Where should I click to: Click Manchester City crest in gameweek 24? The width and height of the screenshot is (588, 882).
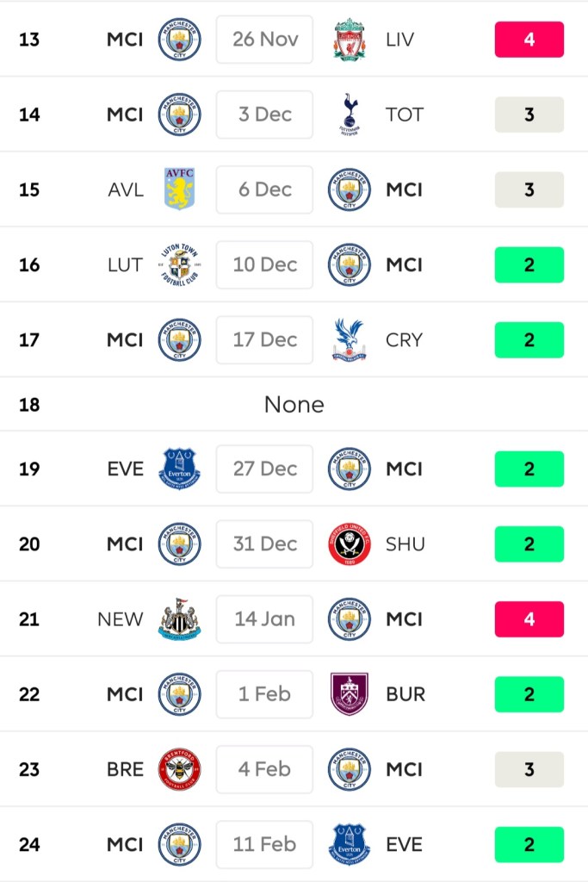[180, 844]
